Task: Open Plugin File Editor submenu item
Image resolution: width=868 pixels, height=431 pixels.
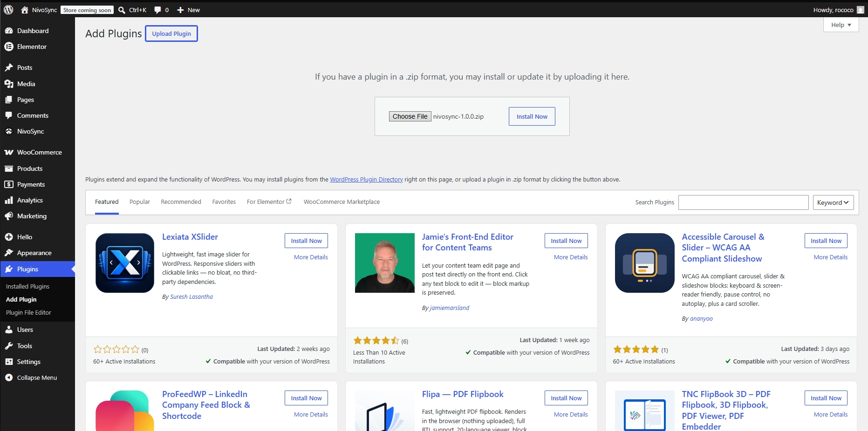Action: coord(28,312)
